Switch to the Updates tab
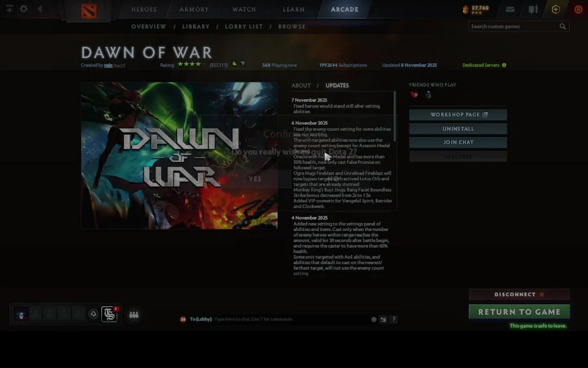 tap(337, 86)
